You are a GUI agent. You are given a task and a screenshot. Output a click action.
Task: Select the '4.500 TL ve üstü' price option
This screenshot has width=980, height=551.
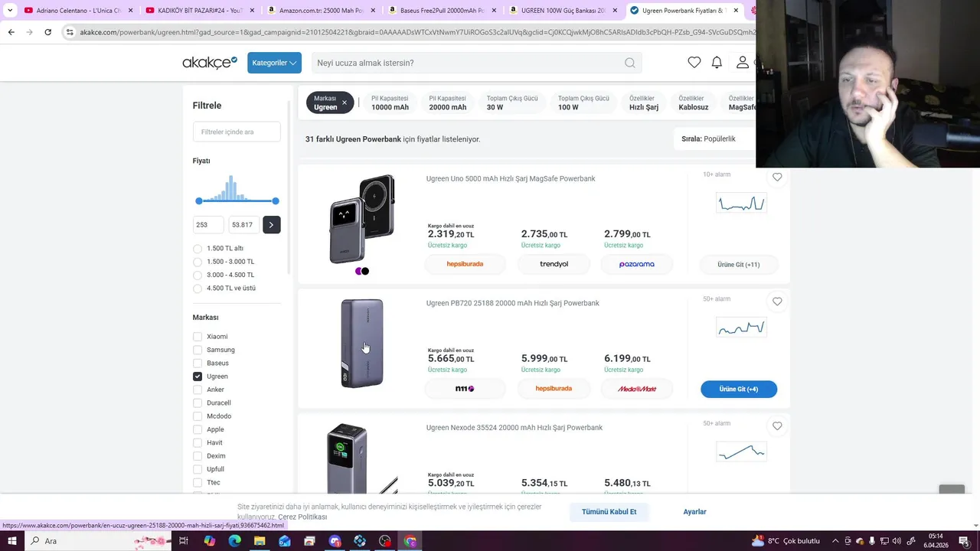198,288
